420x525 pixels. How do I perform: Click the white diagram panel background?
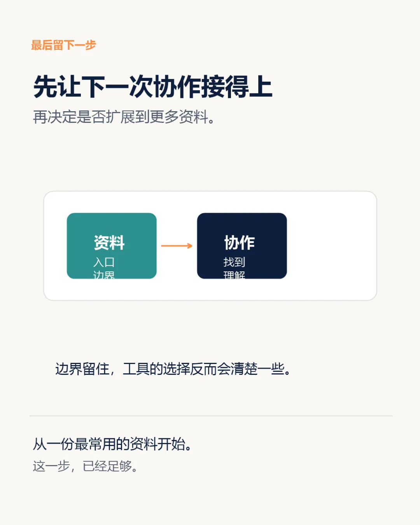(331, 246)
